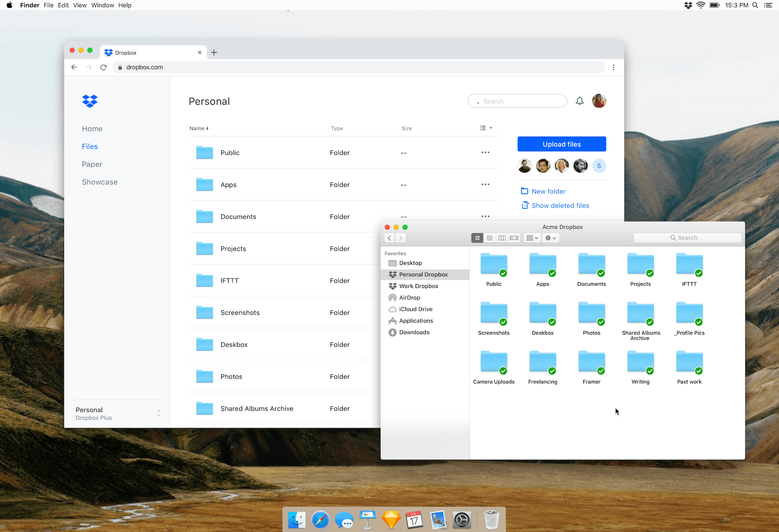The image size is (779, 532).
Task: Select the Writing folder in Finder
Action: coord(640,368)
